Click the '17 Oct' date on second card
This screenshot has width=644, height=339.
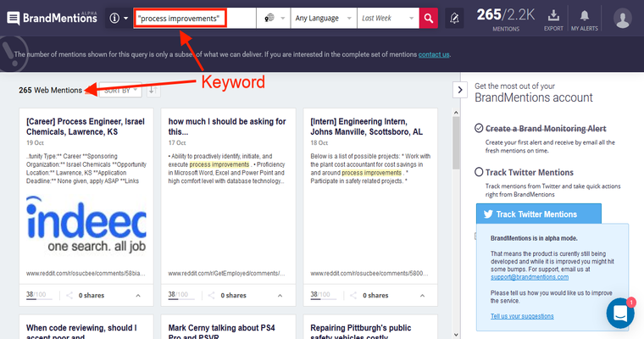(177, 143)
